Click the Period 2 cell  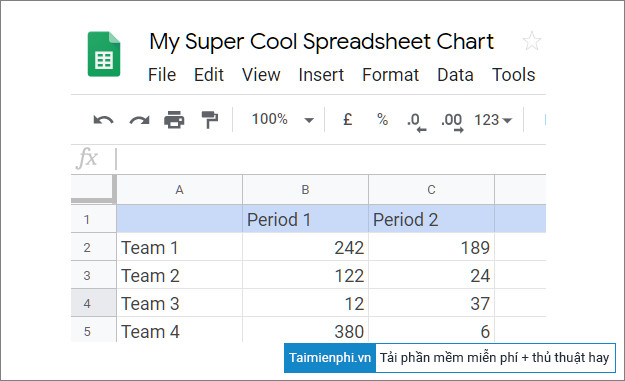click(431, 219)
